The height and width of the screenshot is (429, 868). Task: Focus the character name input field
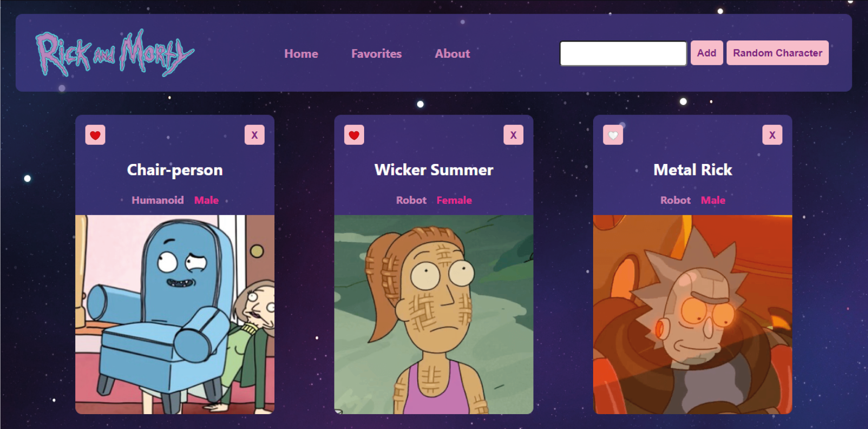coord(623,53)
